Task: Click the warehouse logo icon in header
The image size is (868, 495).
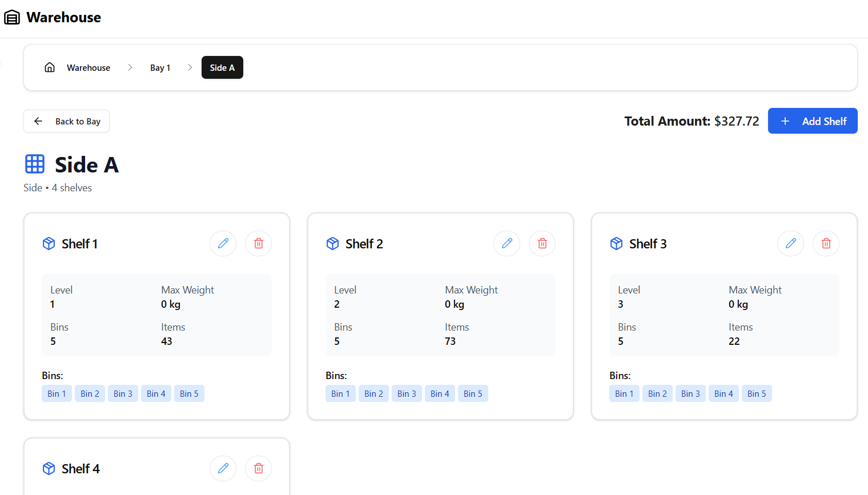Action: (12, 18)
